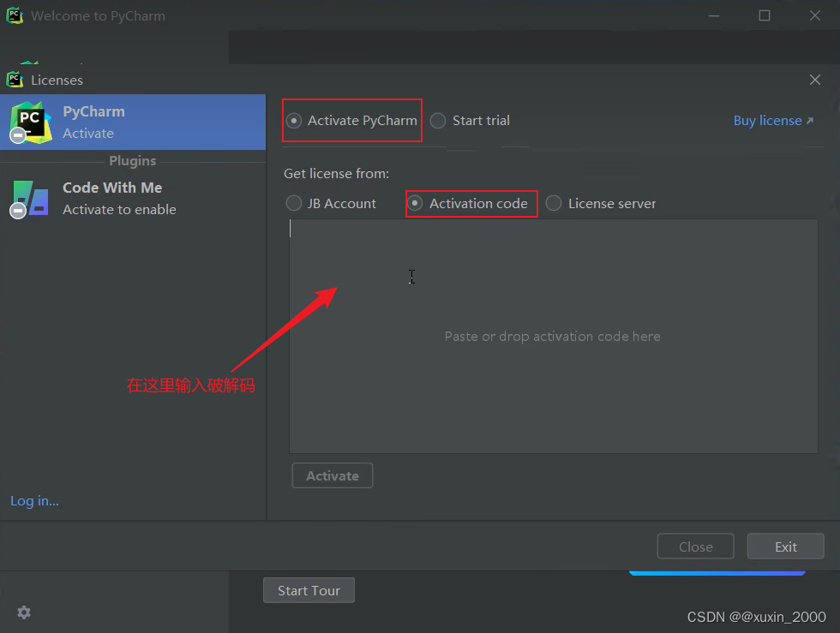Click inside the activation code text area
This screenshot has height=633, width=840.
click(x=554, y=337)
